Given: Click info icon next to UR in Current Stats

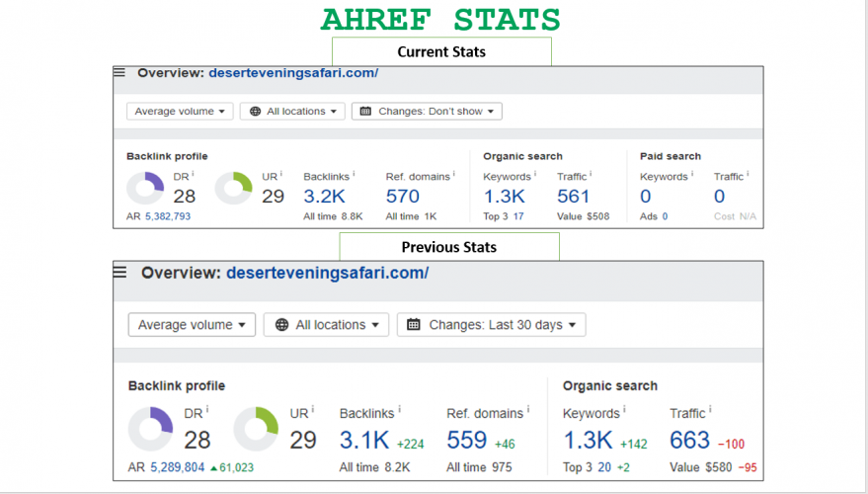Looking at the screenshot, I should point(281,174).
